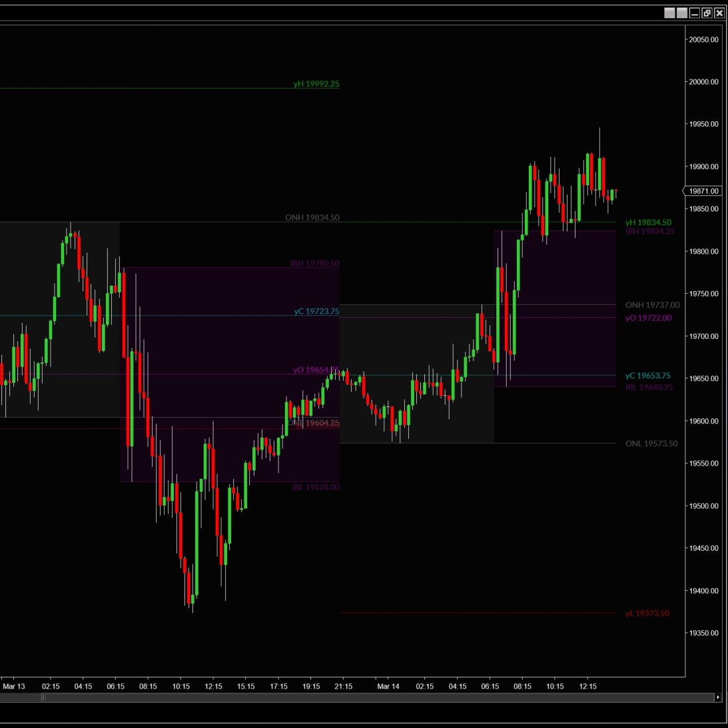Viewport: 728px width, 728px height.
Task: Click the Mar 14 date on time axis
Action: pyautogui.click(x=388, y=686)
